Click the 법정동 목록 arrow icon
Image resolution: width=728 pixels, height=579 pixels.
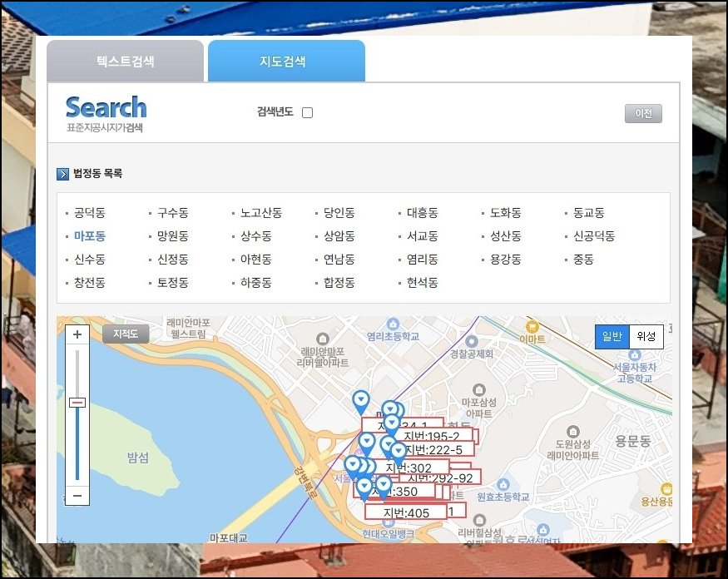pos(62,174)
